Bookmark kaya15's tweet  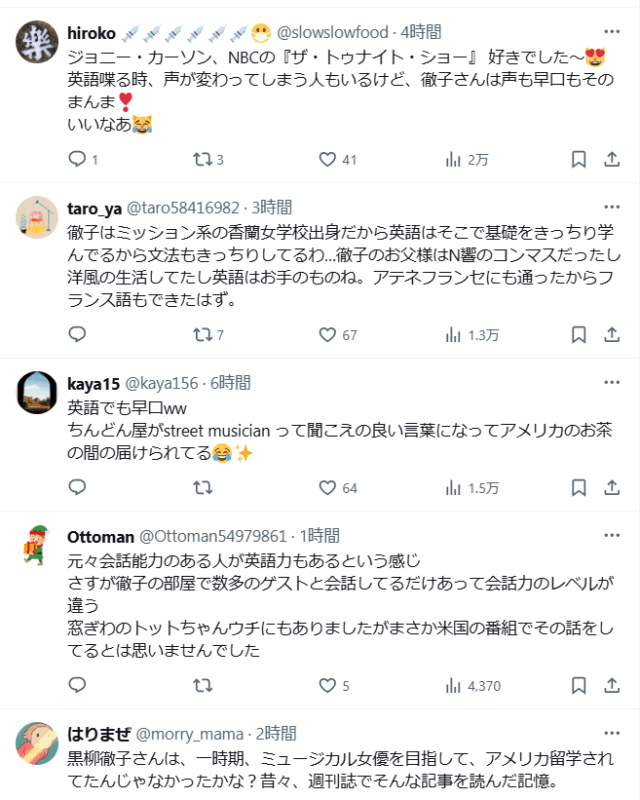tap(578, 487)
